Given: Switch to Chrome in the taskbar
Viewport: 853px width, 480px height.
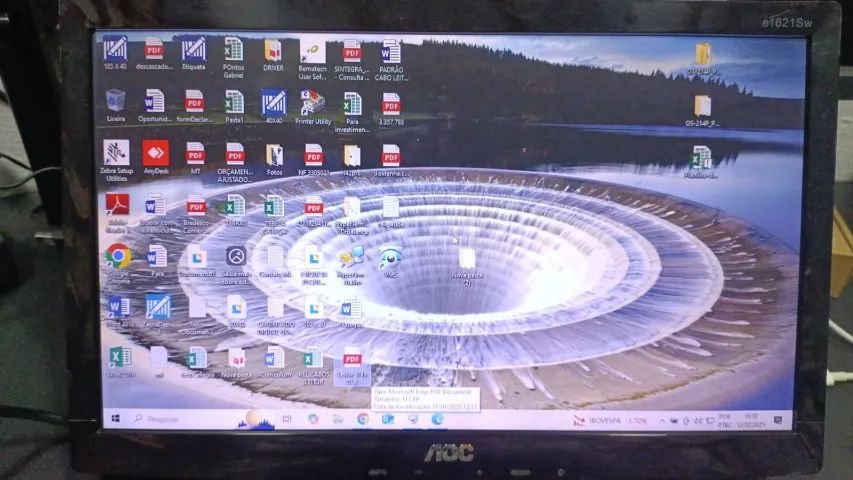Looking at the screenshot, I should [x=363, y=419].
